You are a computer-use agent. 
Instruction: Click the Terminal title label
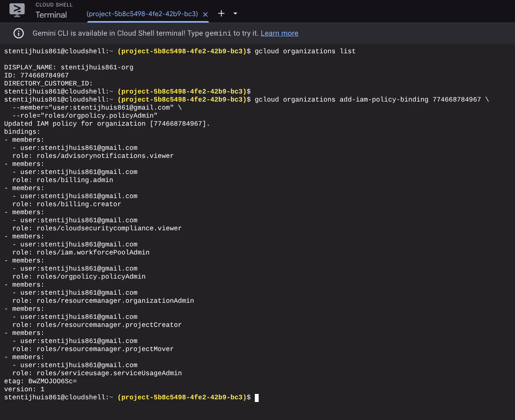point(51,15)
